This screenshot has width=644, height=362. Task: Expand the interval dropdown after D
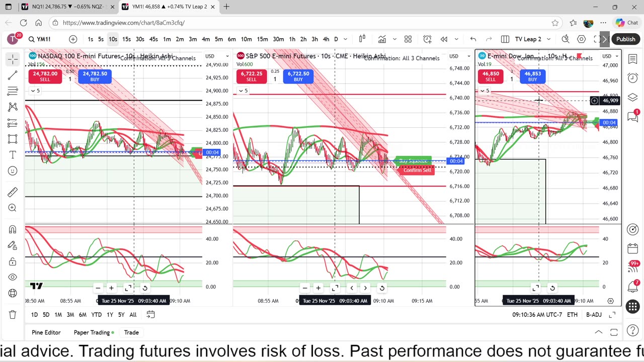(345, 39)
